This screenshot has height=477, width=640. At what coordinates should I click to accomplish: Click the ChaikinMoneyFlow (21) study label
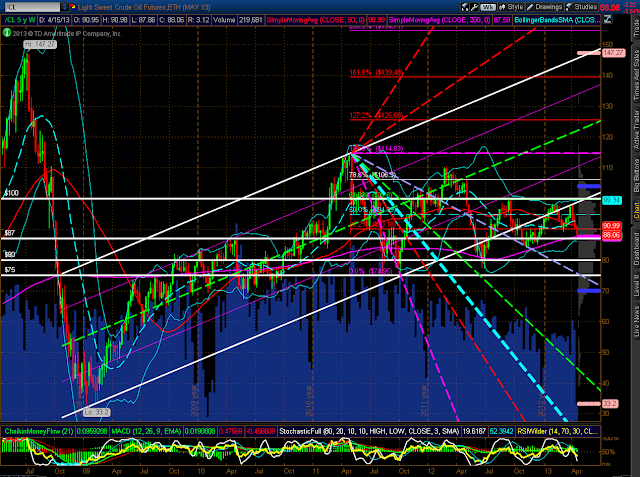[38, 431]
